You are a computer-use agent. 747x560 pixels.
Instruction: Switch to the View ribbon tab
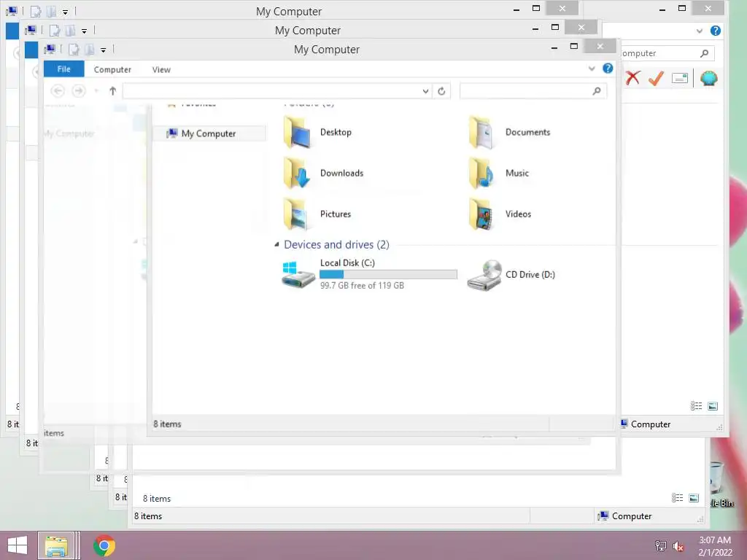point(161,69)
